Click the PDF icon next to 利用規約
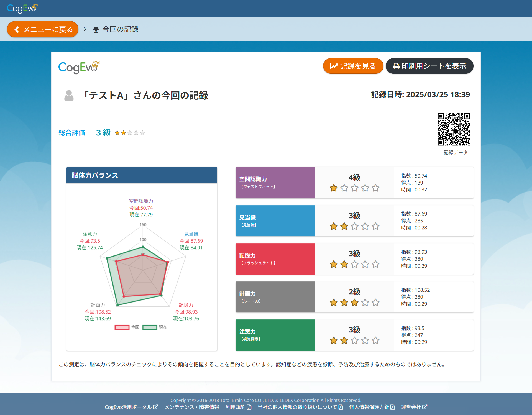Image resolution: width=532 pixels, height=415 pixels. [249, 407]
